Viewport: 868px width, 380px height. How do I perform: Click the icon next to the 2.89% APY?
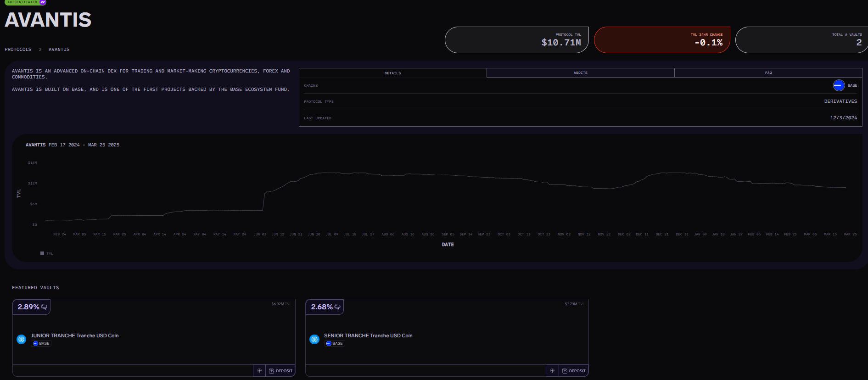pos(44,307)
